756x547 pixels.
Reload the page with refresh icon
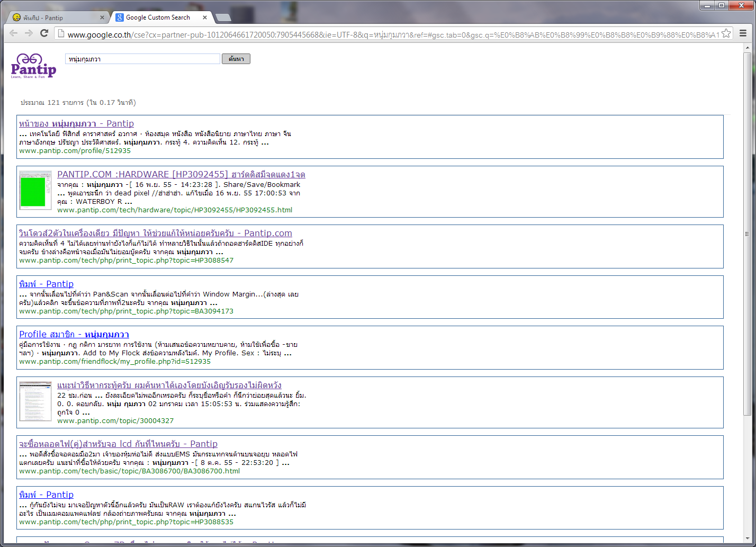[44, 33]
